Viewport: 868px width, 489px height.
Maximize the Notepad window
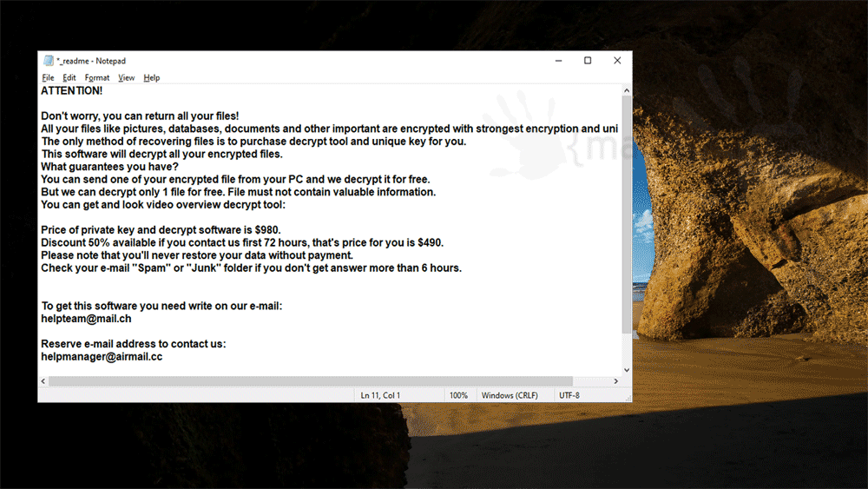[x=588, y=60]
